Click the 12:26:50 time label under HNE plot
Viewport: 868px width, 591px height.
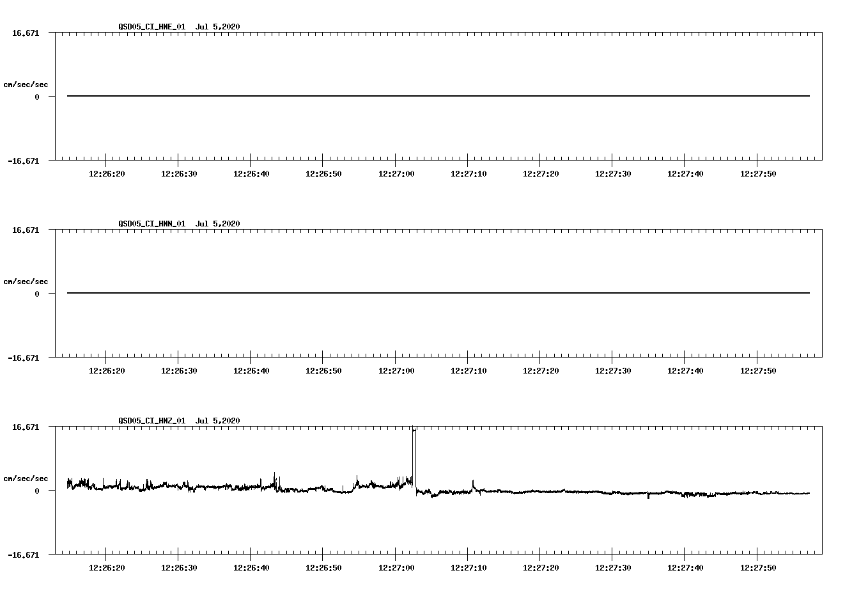point(323,174)
